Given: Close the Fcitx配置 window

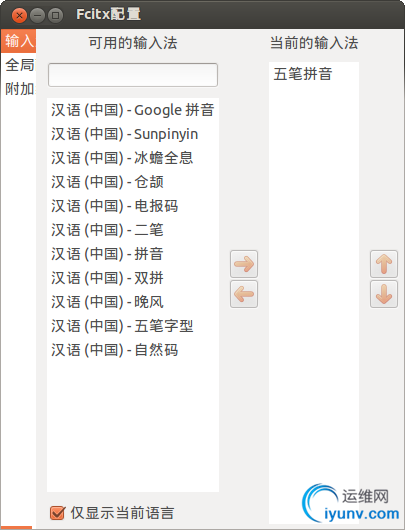Looking at the screenshot, I should point(19,15).
